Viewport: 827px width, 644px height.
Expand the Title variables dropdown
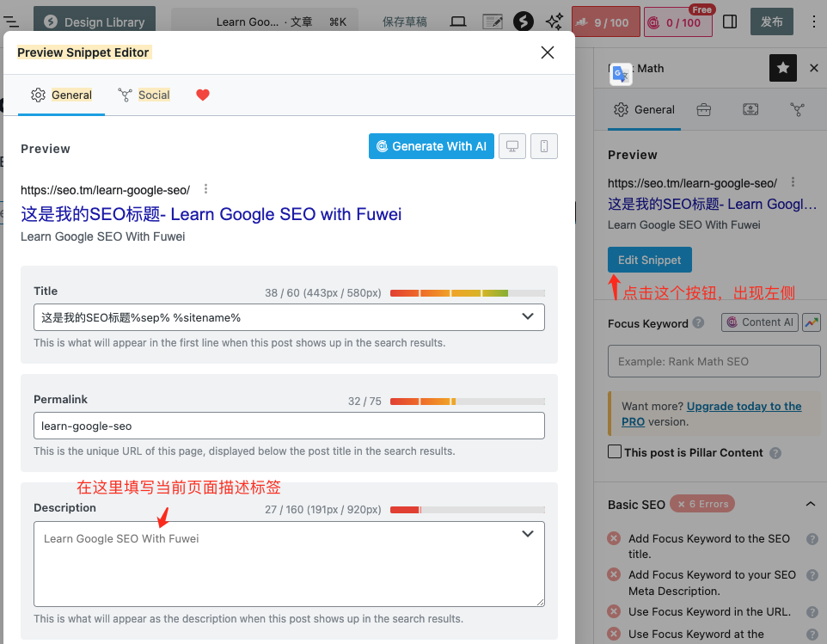point(528,317)
